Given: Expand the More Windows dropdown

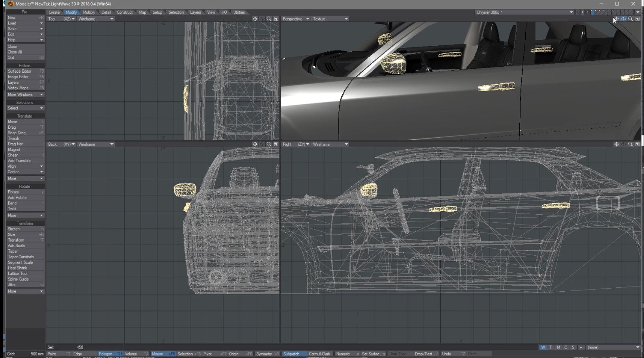Looking at the screenshot, I should click(25, 95).
